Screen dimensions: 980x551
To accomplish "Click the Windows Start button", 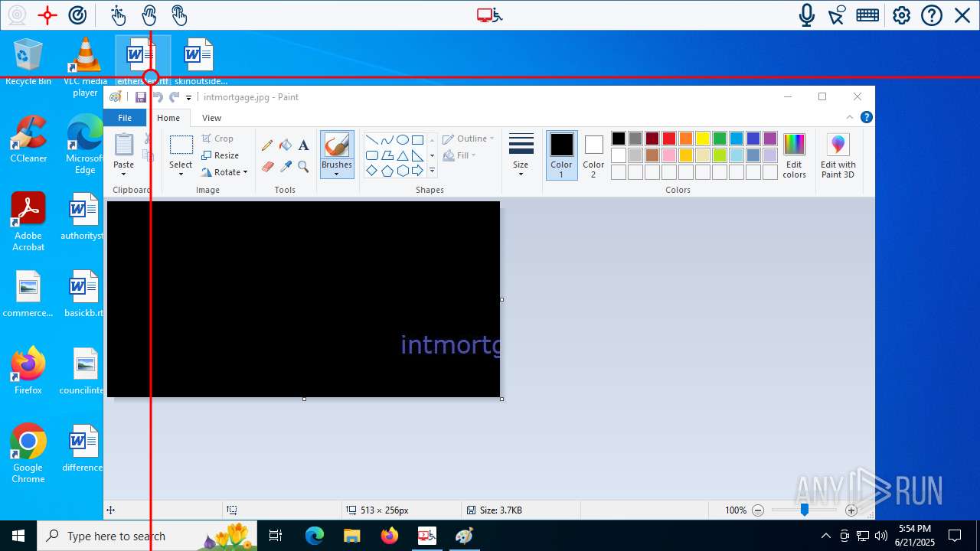I will coord(18,536).
